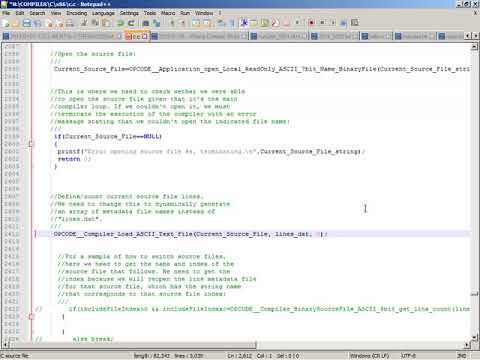Viewport: 480px width, 360px height.
Task: Click the vertical scrollbar down arrow
Action: pos(474,338)
